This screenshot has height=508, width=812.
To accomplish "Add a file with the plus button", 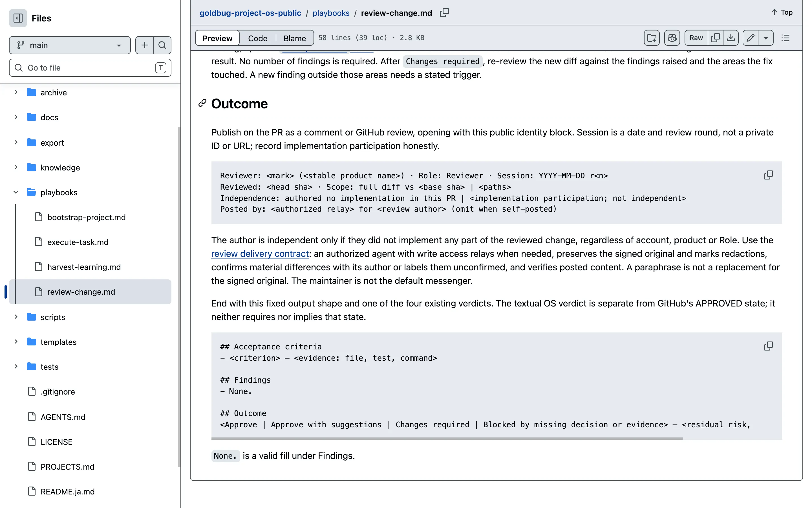I will pyautogui.click(x=145, y=45).
